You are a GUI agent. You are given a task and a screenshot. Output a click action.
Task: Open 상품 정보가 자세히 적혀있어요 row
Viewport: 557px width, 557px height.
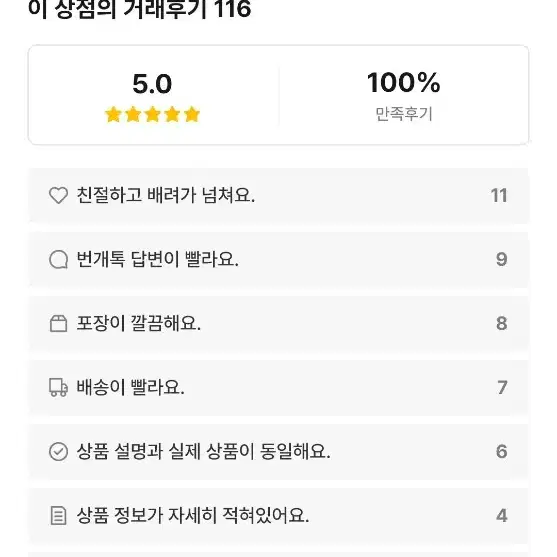278,515
